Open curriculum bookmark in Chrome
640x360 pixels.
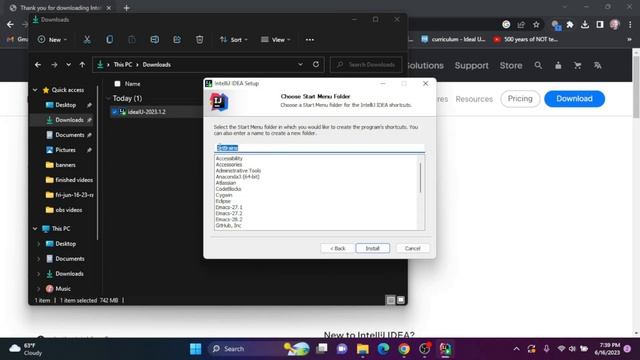(454, 40)
